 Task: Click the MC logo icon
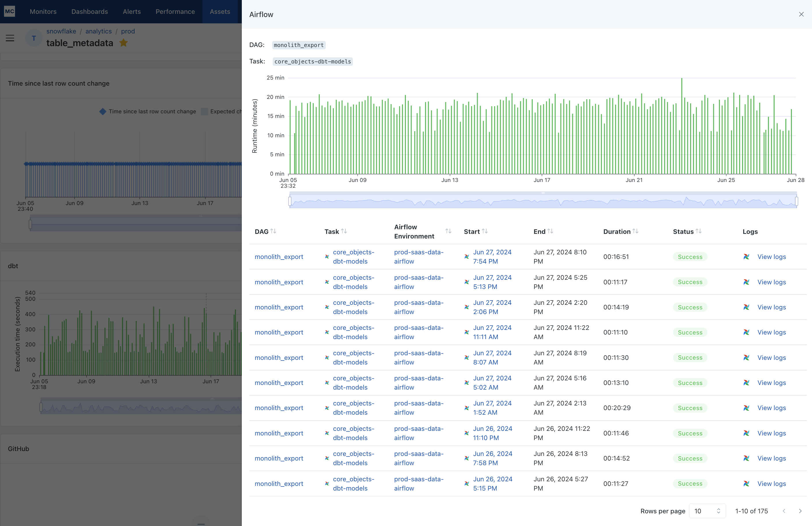pyautogui.click(x=10, y=11)
